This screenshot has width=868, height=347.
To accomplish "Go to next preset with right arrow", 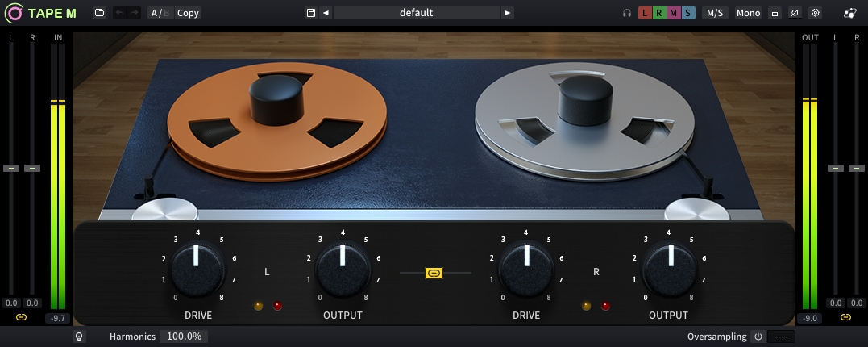I will (x=507, y=13).
